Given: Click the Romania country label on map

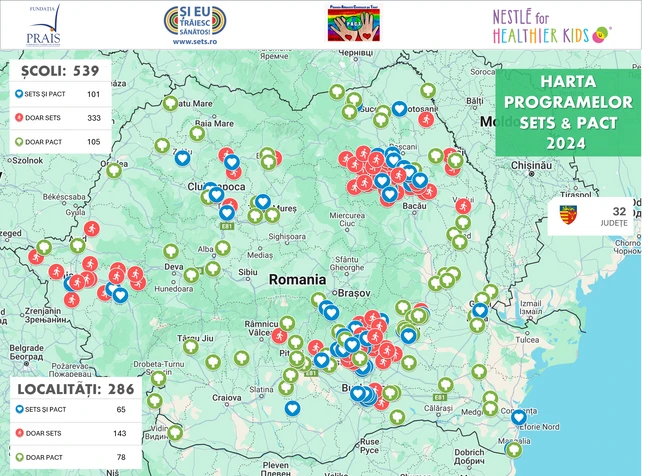Looking at the screenshot, I should tap(297, 279).
